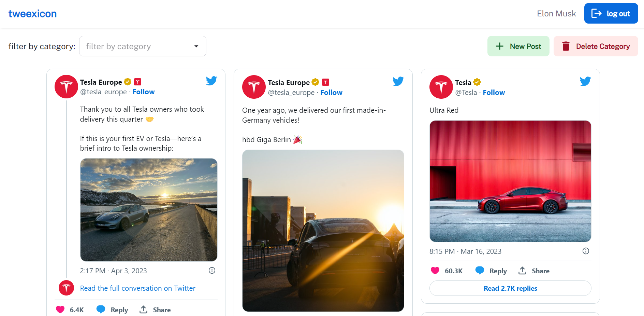This screenshot has height=316, width=644.
Task: Click the verified badge on the Giga Berlin tweet
Action: coord(315,82)
